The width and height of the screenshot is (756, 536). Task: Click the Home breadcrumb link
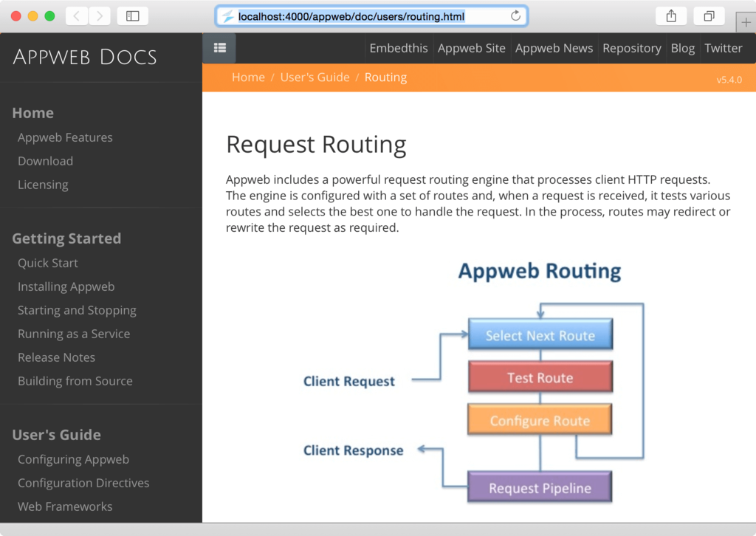[248, 78]
